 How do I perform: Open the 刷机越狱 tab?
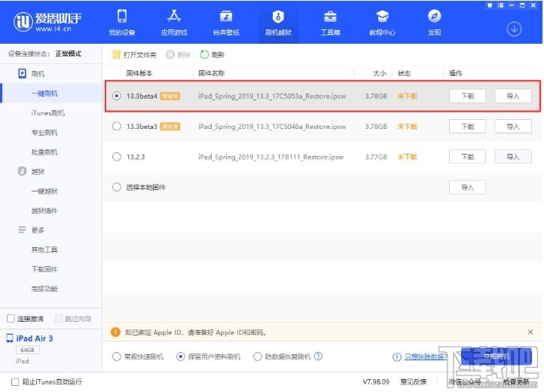click(278, 22)
